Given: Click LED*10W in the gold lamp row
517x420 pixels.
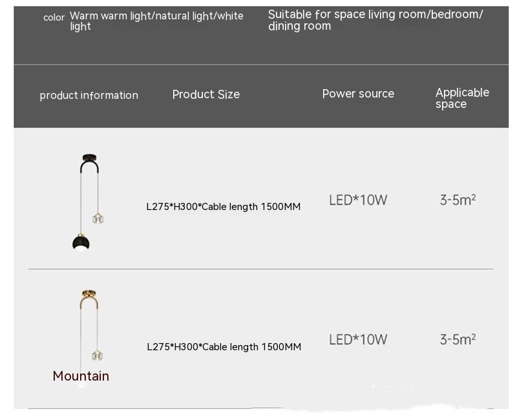Looking at the screenshot, I should [358, 339].
